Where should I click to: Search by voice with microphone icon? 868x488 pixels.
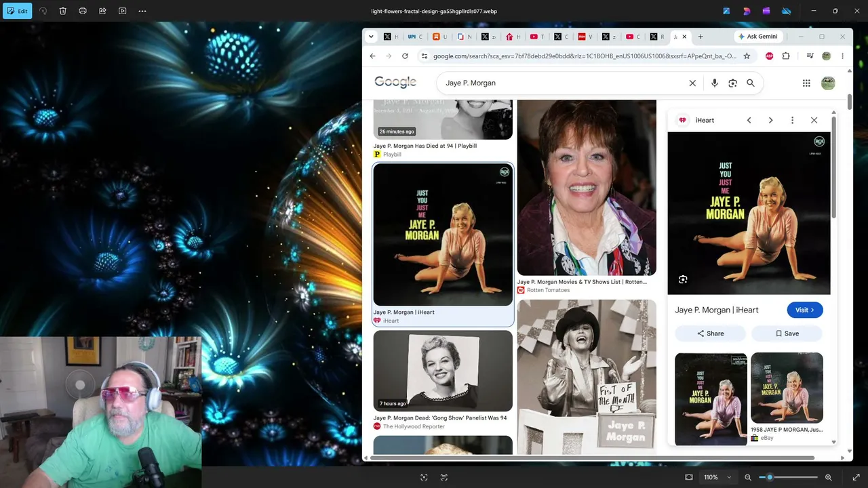coord(714,83)
